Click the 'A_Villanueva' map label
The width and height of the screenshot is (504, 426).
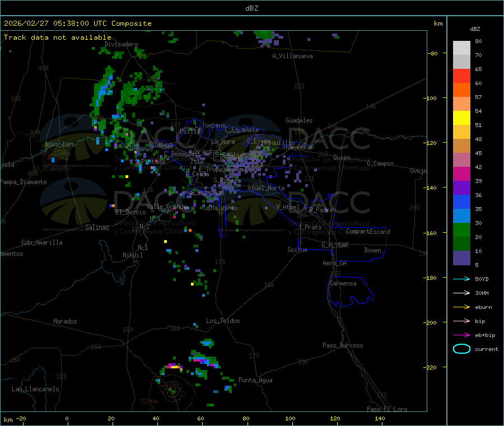coord(292,56)
